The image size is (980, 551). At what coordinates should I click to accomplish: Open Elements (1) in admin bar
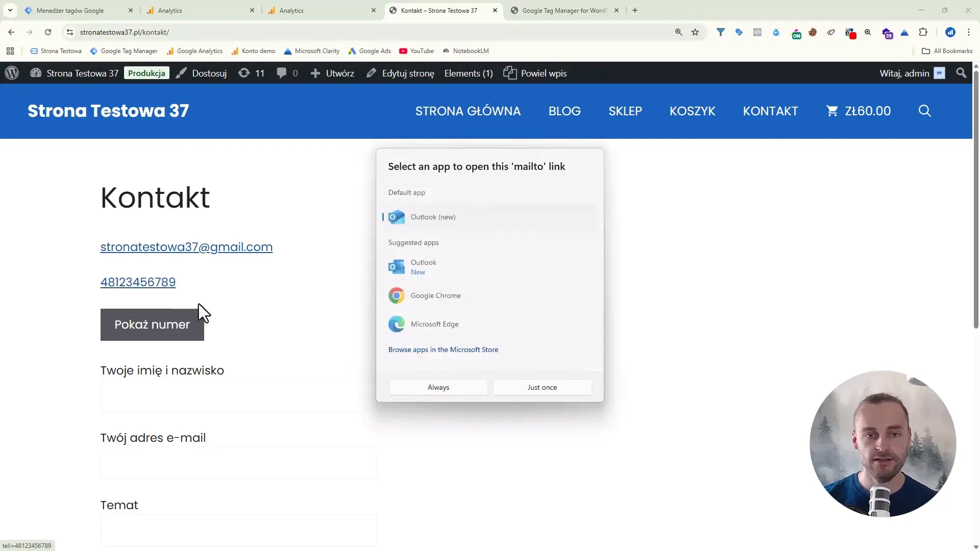pos(469,73)
